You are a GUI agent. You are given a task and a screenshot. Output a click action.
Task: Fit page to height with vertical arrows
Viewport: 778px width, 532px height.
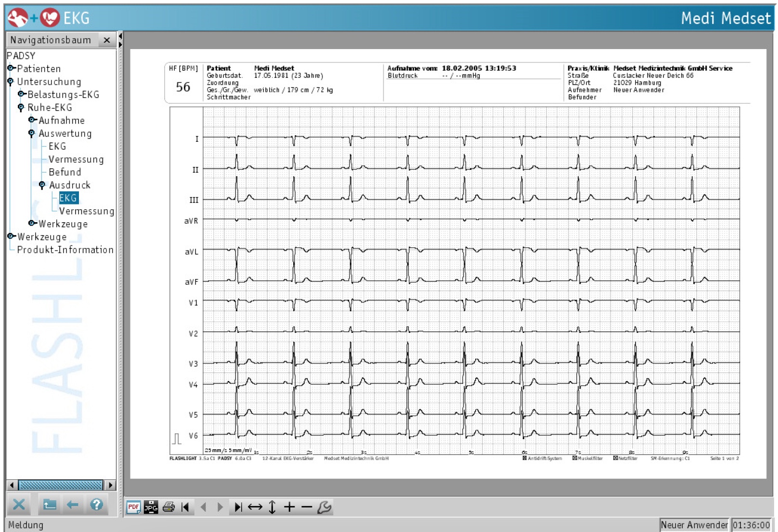[x=272, y=507]
